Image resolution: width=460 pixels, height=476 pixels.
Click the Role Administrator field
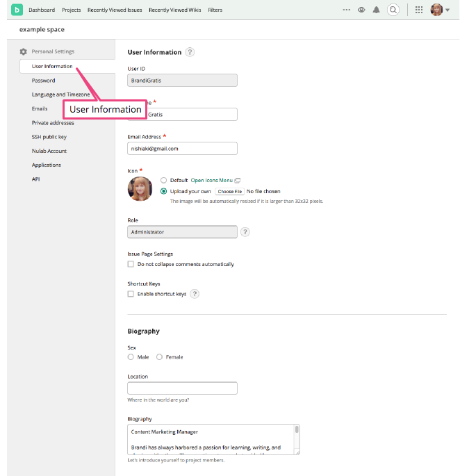click(x=182, y=232)
